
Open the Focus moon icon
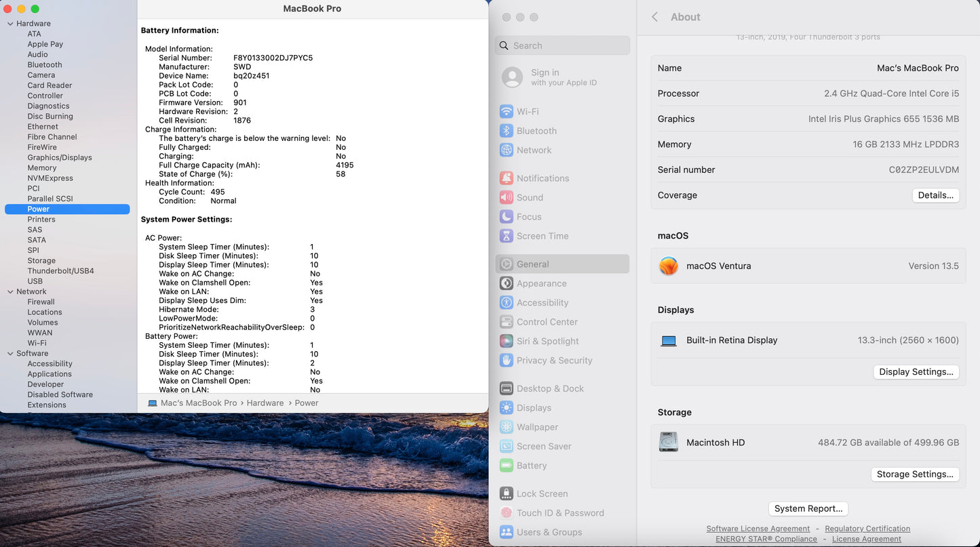506,217
